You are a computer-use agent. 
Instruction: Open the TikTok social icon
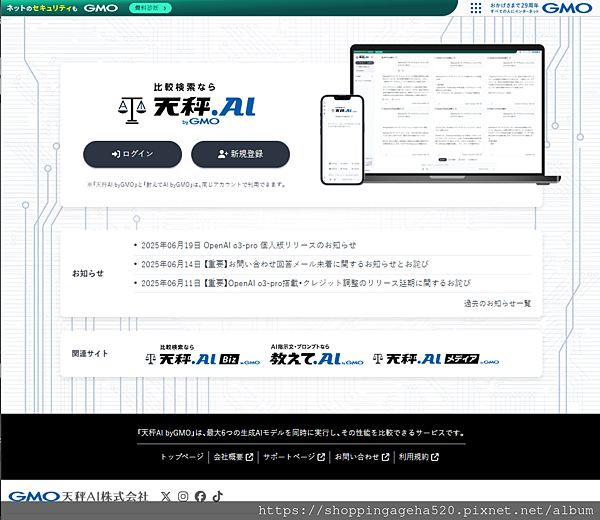click(218, 497)
